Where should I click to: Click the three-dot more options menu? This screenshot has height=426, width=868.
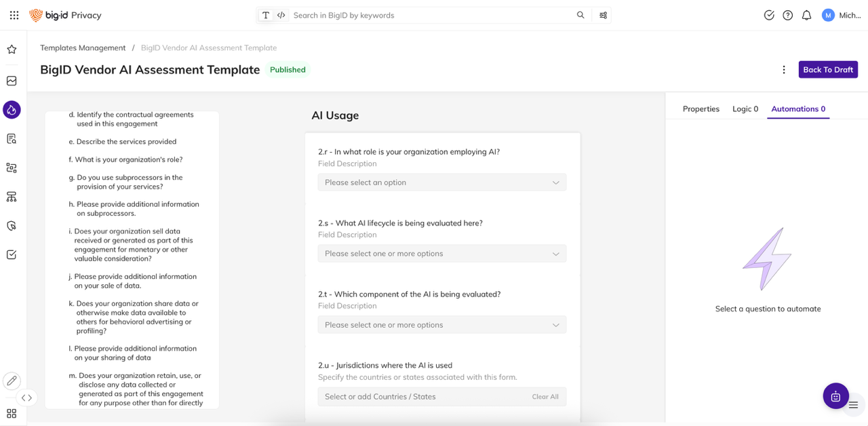(784, 70)
